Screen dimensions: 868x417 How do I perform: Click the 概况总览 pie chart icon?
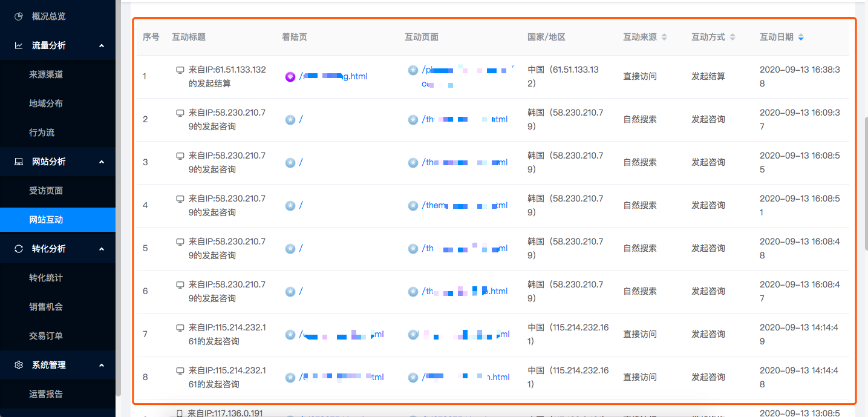[19, 16]
